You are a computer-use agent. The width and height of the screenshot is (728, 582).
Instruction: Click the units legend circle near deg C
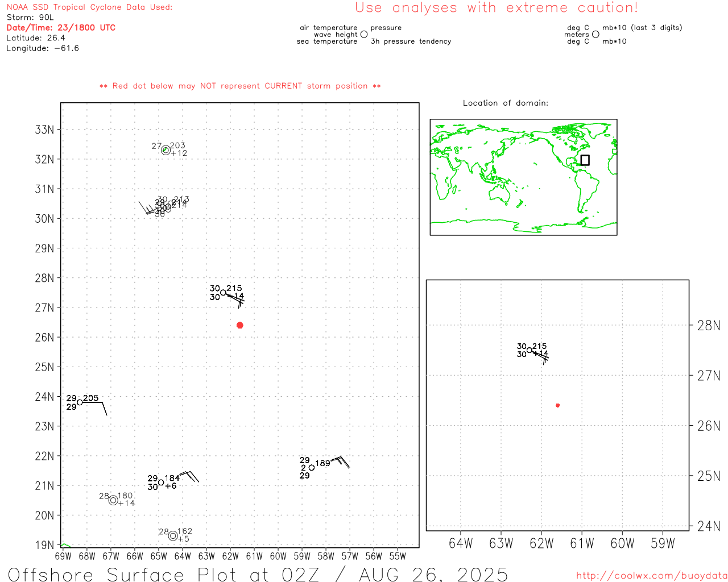click(595, 34)
